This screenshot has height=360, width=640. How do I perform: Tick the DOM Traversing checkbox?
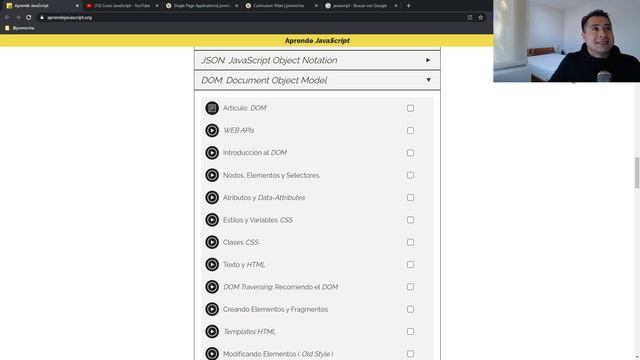pyautogui.click(x=410, y=287)
